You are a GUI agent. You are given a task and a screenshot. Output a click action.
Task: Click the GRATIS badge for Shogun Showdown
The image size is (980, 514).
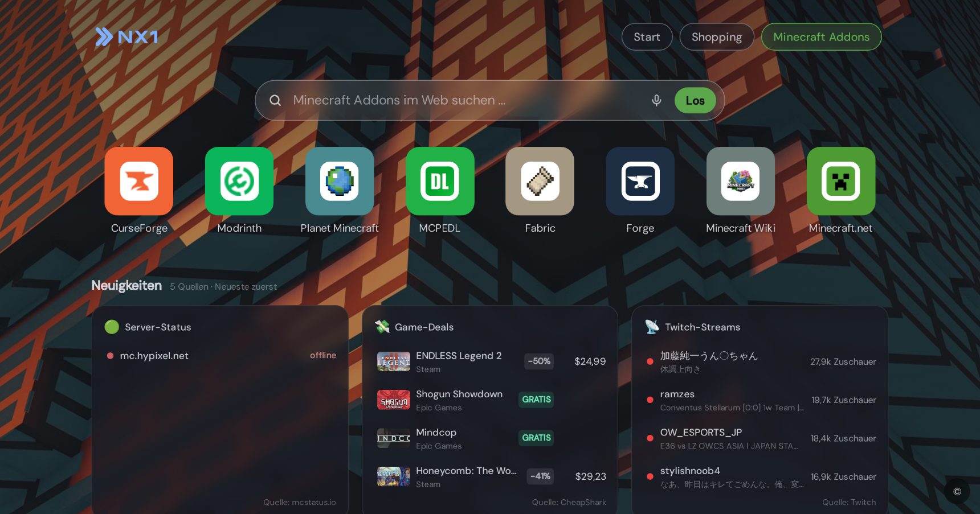536,400
